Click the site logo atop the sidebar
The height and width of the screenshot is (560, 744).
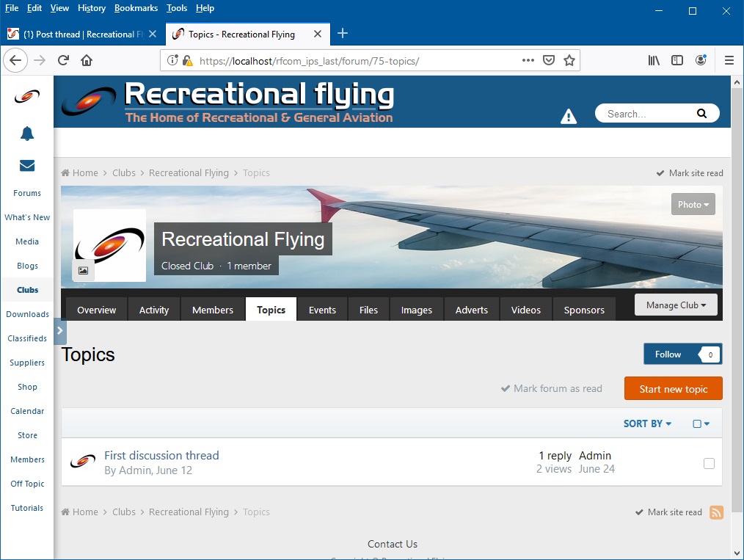coord(27,96)
